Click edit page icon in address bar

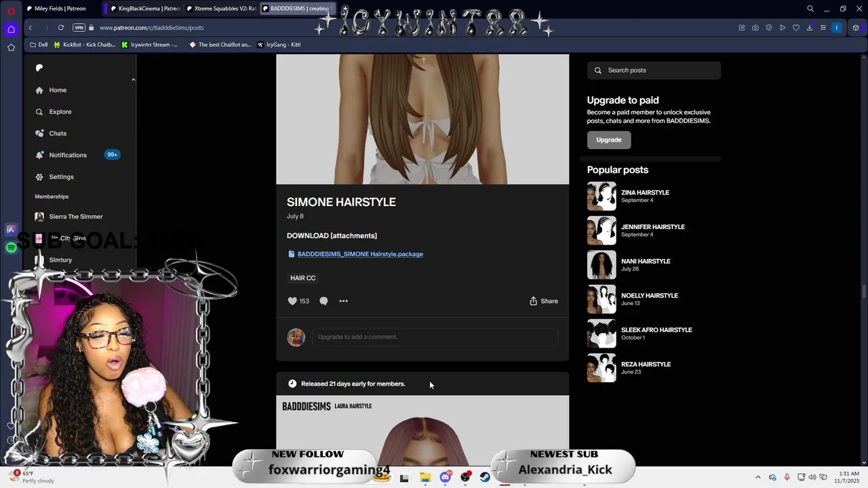tap(742, 28)
